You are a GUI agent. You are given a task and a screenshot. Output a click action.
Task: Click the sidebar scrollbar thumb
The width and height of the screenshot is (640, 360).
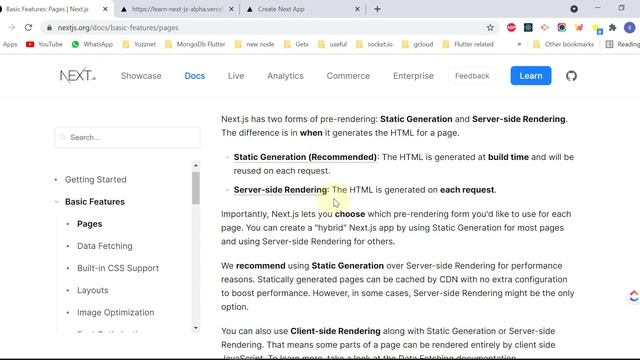point(196,188)
